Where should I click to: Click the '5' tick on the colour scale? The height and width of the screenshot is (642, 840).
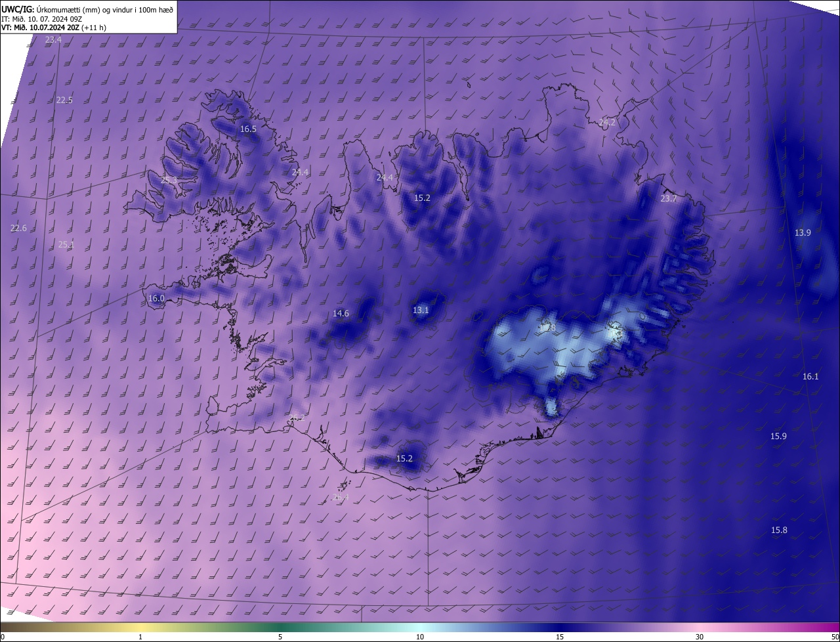(x=280, y=637)
